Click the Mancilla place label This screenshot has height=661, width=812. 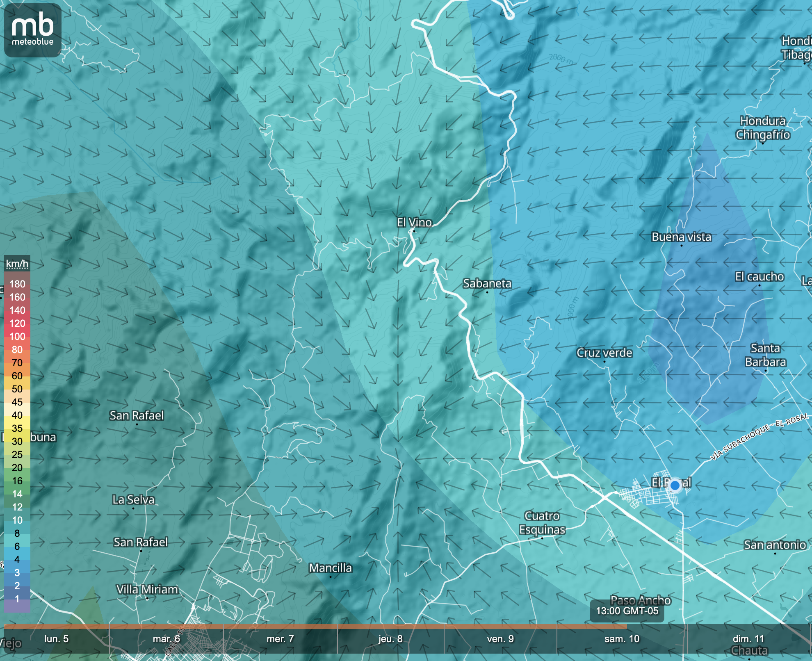pos(331,568)
